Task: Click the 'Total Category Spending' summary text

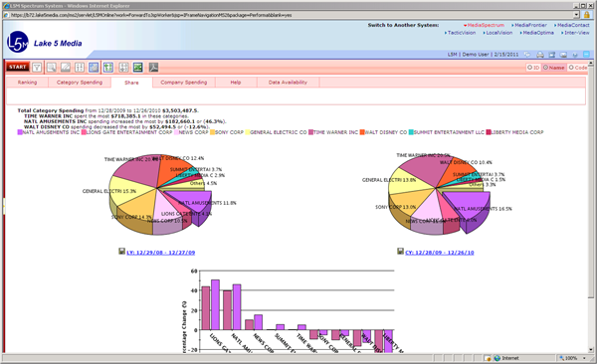Action: pyautogui.click(x=51, y=110)
